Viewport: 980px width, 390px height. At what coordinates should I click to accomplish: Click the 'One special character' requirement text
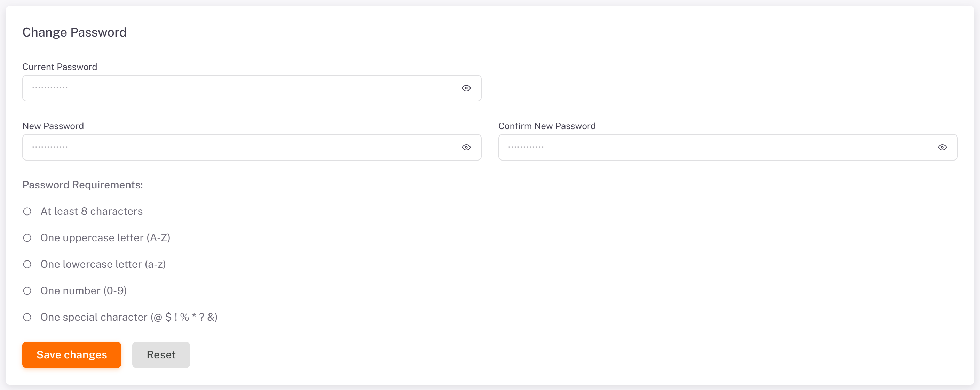129,317
